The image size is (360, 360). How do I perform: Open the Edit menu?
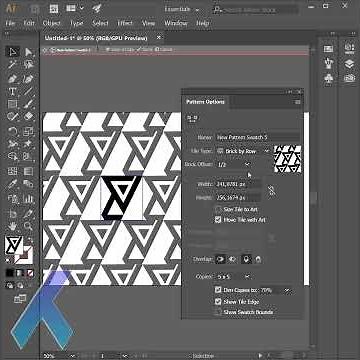coord(29,23)
